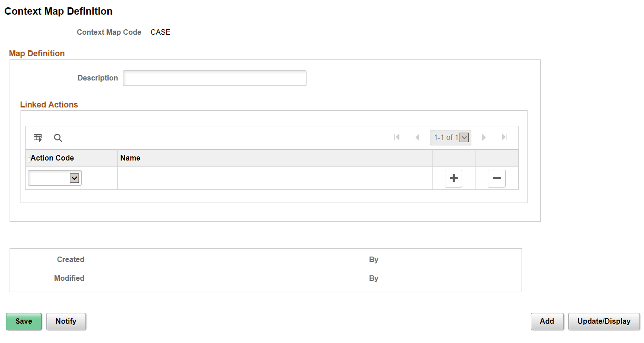Viewport: 644px width, 343px height.
Task: Add a new Linked Actions row with plus icon
Action: (453, 178)
